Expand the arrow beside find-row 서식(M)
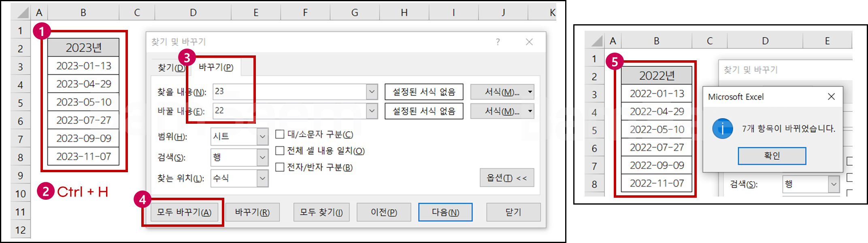868x243 pixels. pyautogui.click(x=530, y=92)
